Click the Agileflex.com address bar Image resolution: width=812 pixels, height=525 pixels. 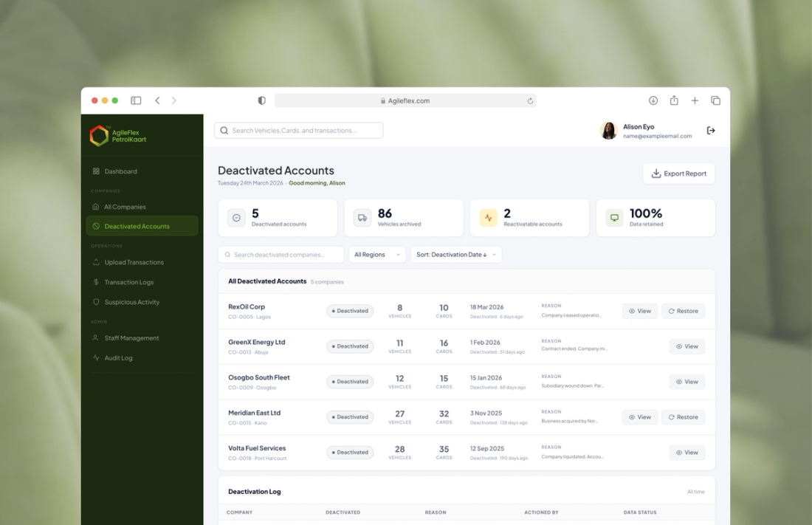(405, 100)
